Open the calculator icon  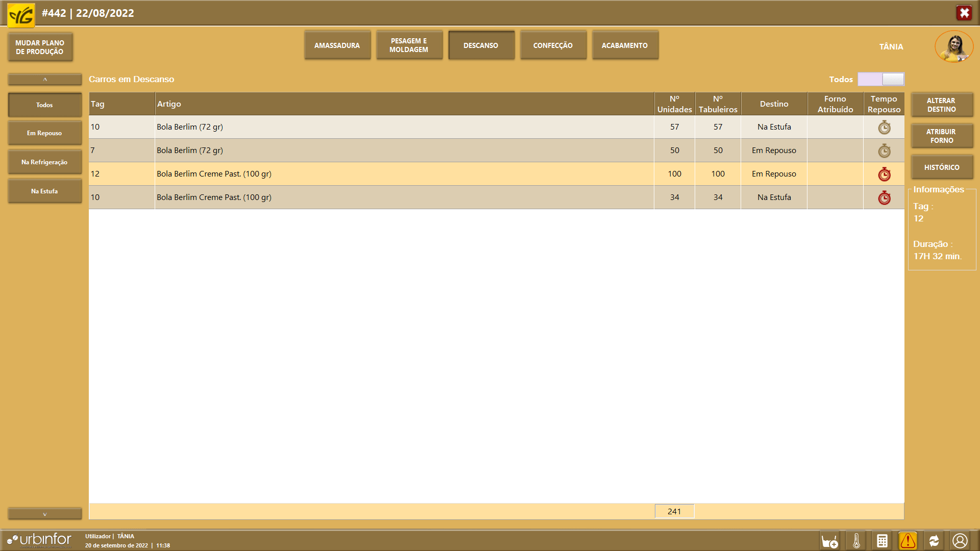(882, 541)
